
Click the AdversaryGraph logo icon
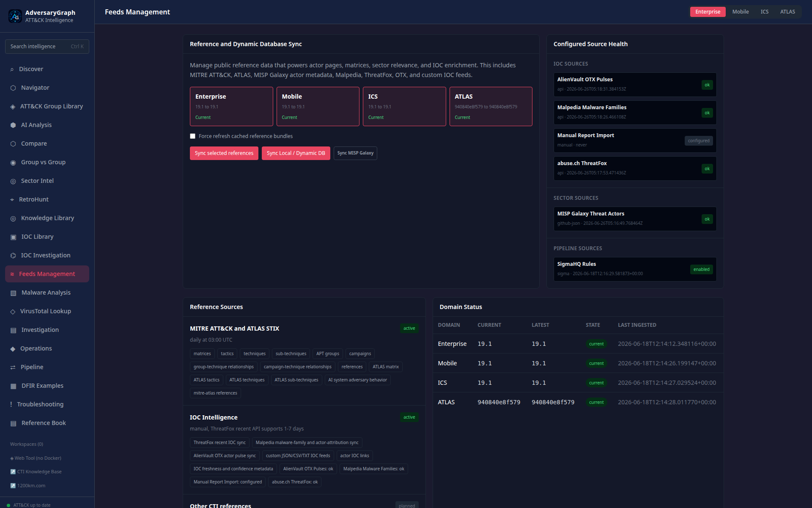coord(15,16)
